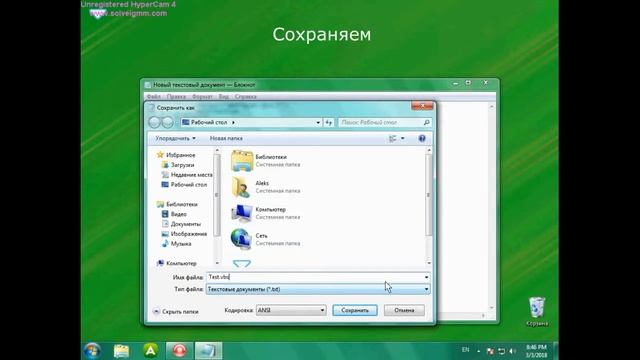Open the Упорядочить menu
The width and height of the screenshot is (640, 360).
[176, 138]
